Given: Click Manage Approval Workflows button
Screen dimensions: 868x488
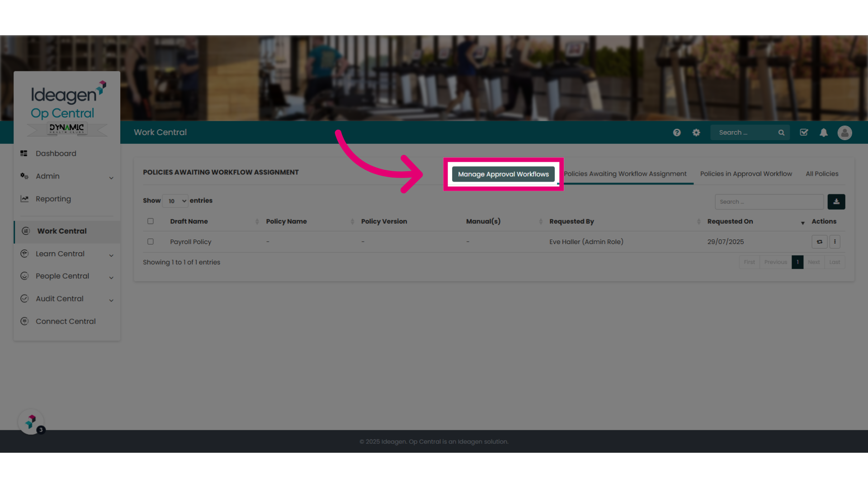Looking at the screenshot, I should pyautogui.click(x=503, y=174).
